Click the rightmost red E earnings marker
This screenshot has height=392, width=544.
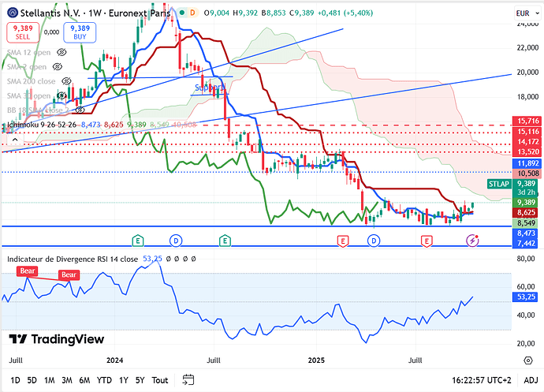(x=427, y=240)
